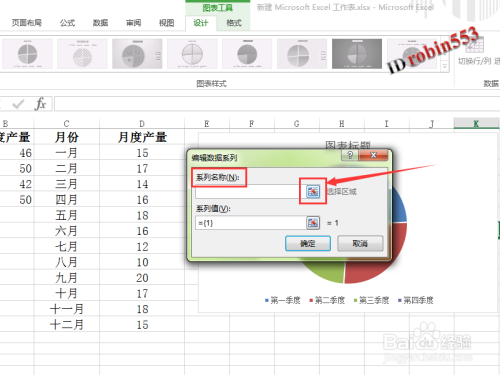Select the dark background chart style thumbnail
This screenshot has height=375, width=500.
pos(357,54)
